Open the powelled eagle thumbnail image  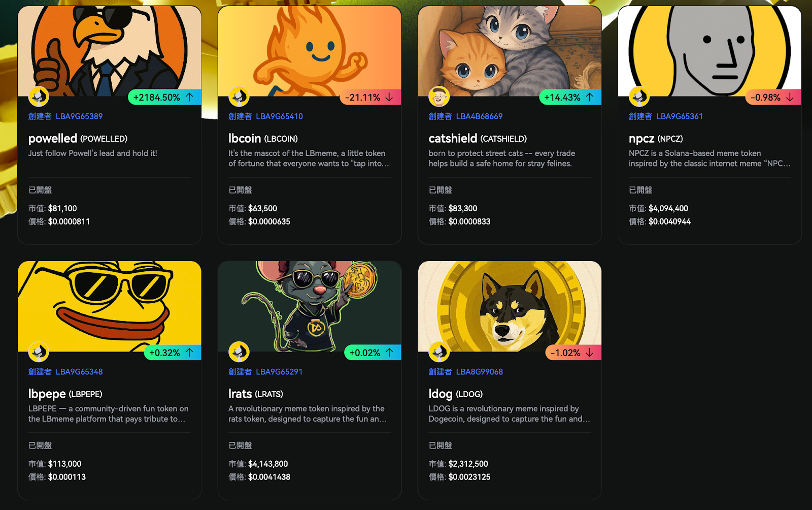[x=110, y=51]
